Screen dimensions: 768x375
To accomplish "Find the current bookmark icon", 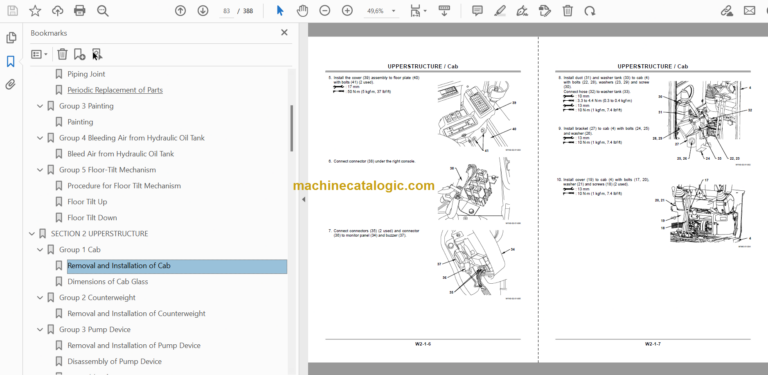I will [x=96, y=54].
